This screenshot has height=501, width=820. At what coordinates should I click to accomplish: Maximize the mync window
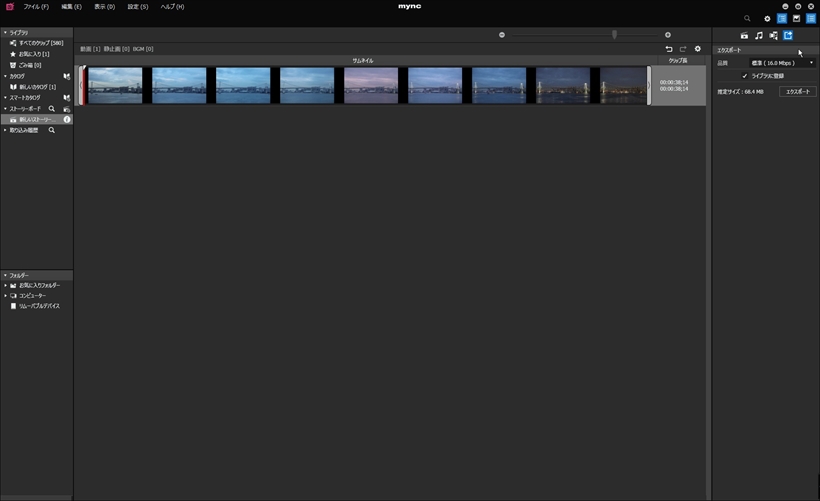[798, 6]
